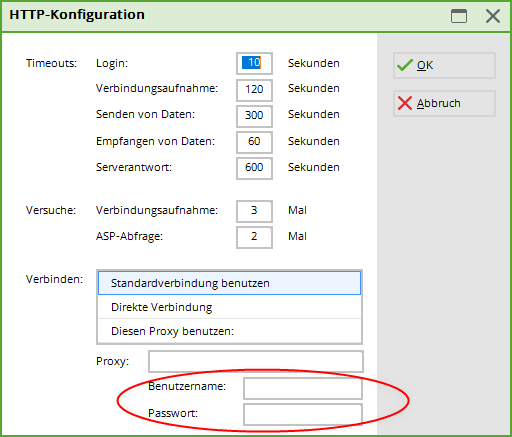Maximize the HTTP-Konfiguration window
The height and width of the screenshot is (437, 512).
click(x=459, y=16)
